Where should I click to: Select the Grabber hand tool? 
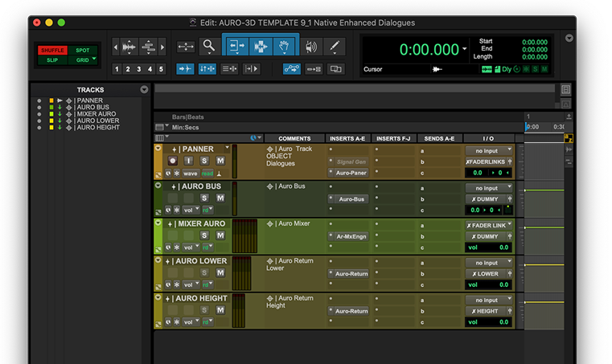coord(285,47)
